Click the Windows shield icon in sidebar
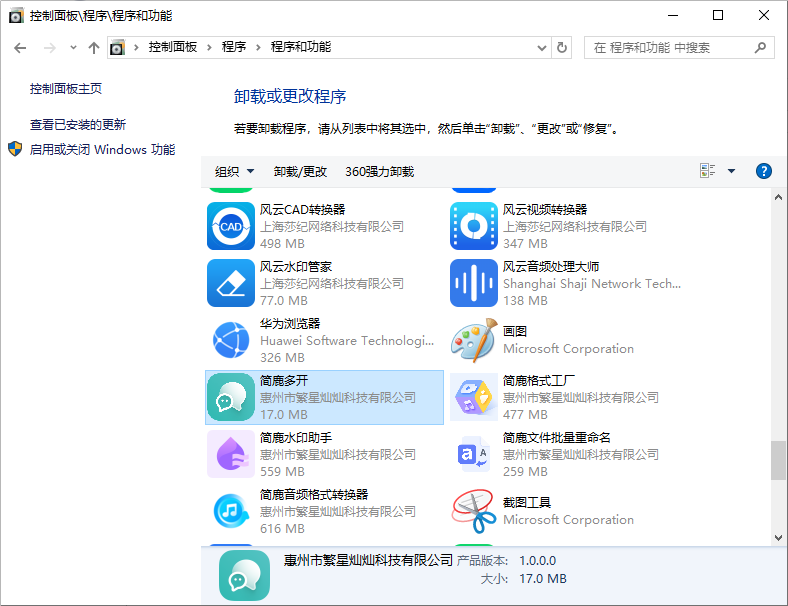788x606 pixels. [x=15, y=149]
